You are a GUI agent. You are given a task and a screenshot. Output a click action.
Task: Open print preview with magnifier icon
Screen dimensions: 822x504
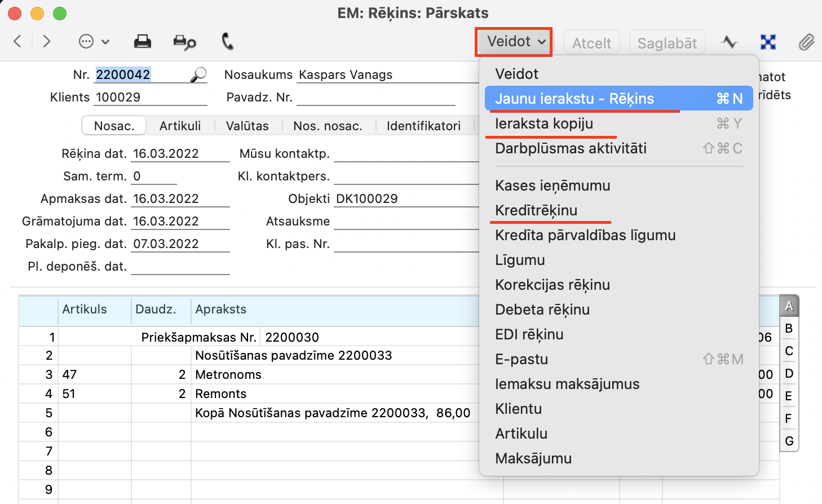tap(184, 42)
